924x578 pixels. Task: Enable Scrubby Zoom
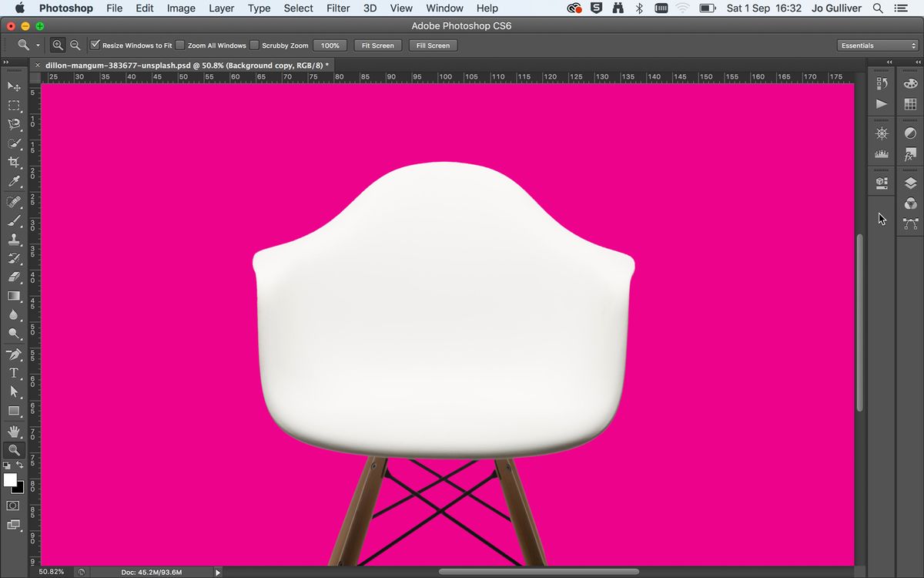[x=254, y=45]
